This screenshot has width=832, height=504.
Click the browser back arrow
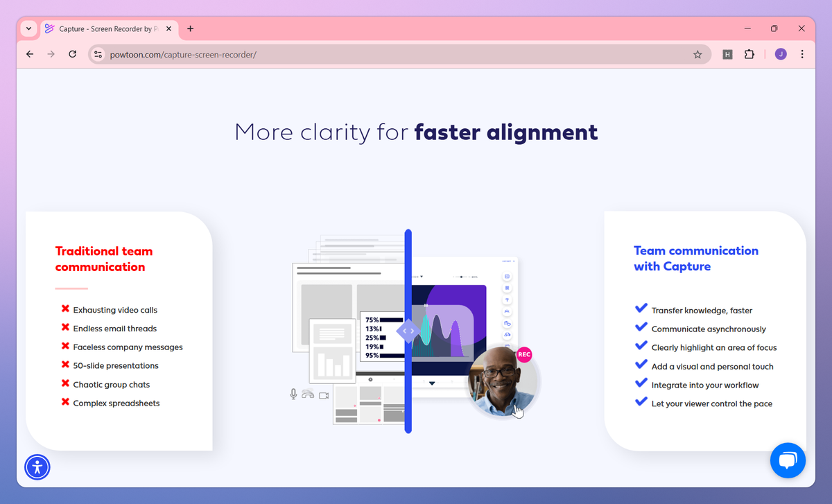pyautogui.click(x=29, y=54)
